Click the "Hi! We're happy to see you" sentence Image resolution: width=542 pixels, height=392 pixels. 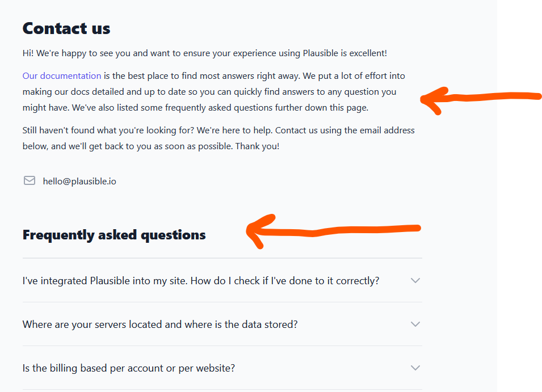coord(204,53)
